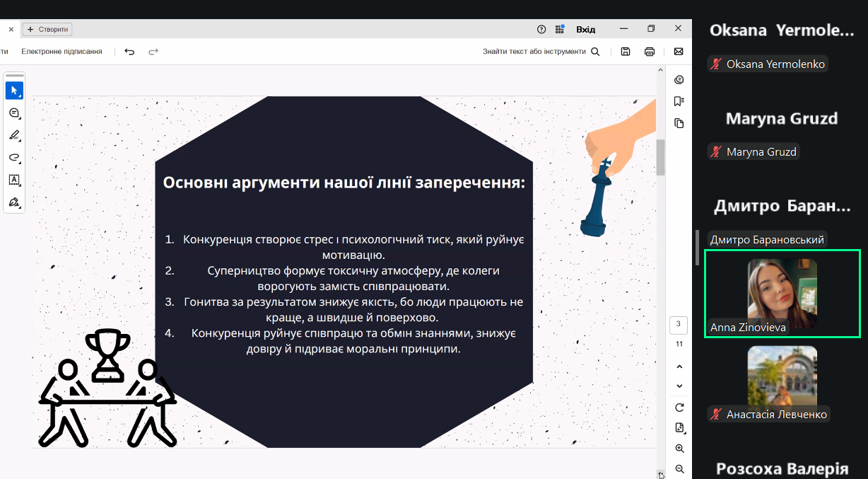This screenshot has width=868, height=479.
Task: Open the bookmarks panel
Action: click(679, 101)
